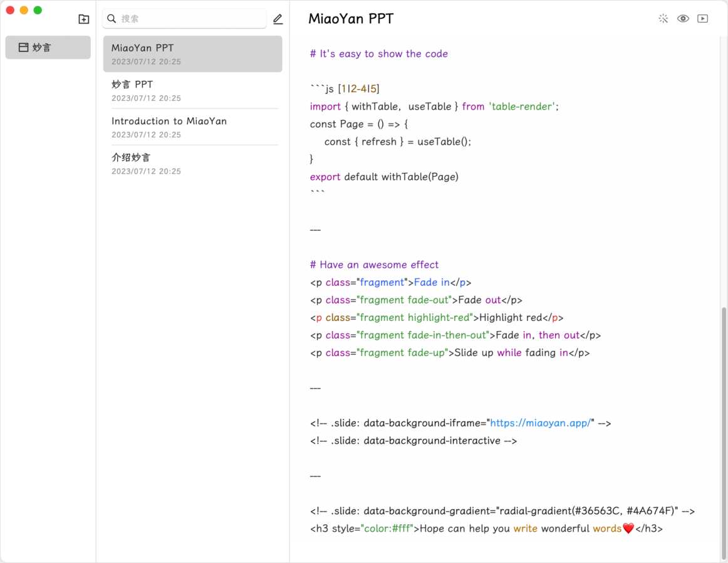Open the 介绍妙言 note
This screenshot has width=728, height=563.
tap(193, 164)
